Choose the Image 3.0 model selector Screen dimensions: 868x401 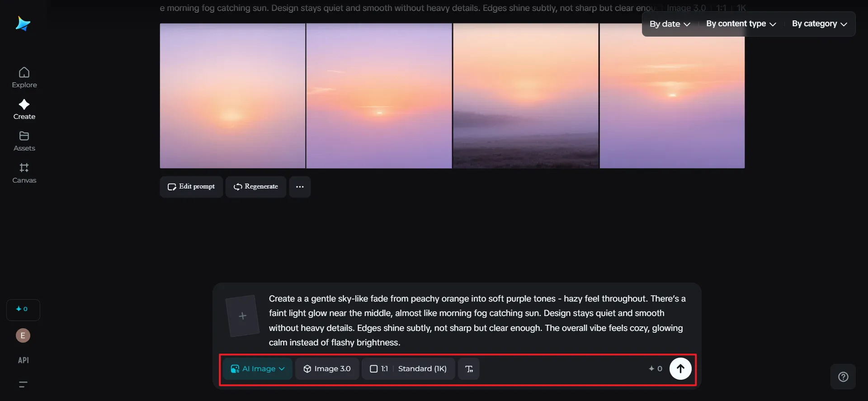327,369
